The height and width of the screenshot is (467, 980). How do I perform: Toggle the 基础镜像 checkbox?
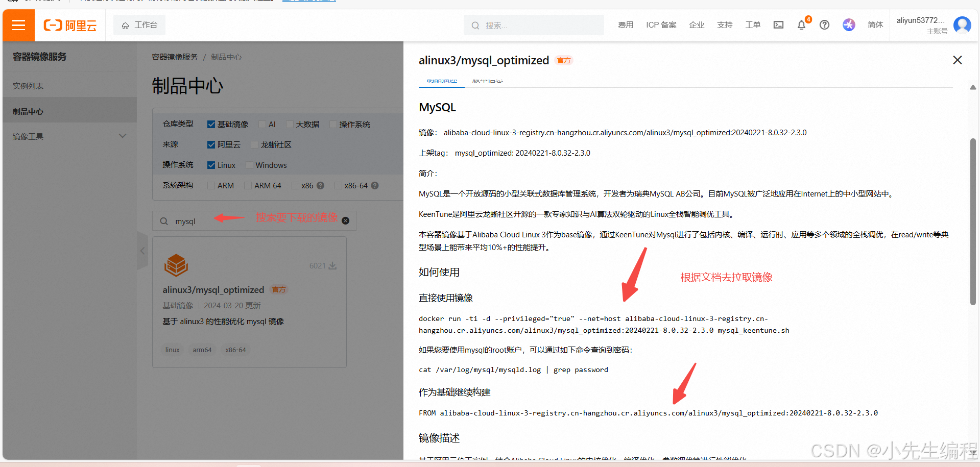coord(211,125)
